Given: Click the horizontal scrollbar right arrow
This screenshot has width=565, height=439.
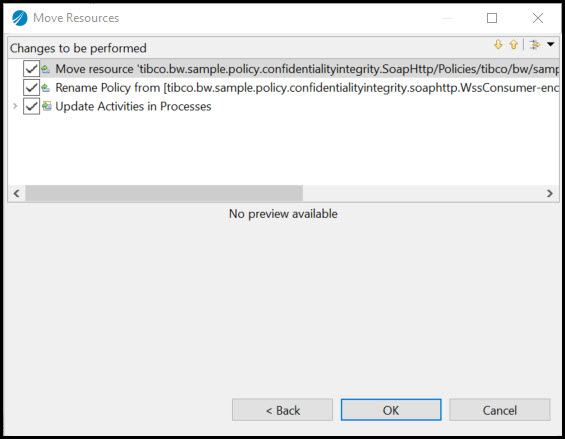Looking at the screenshot, I should (550, 194).
